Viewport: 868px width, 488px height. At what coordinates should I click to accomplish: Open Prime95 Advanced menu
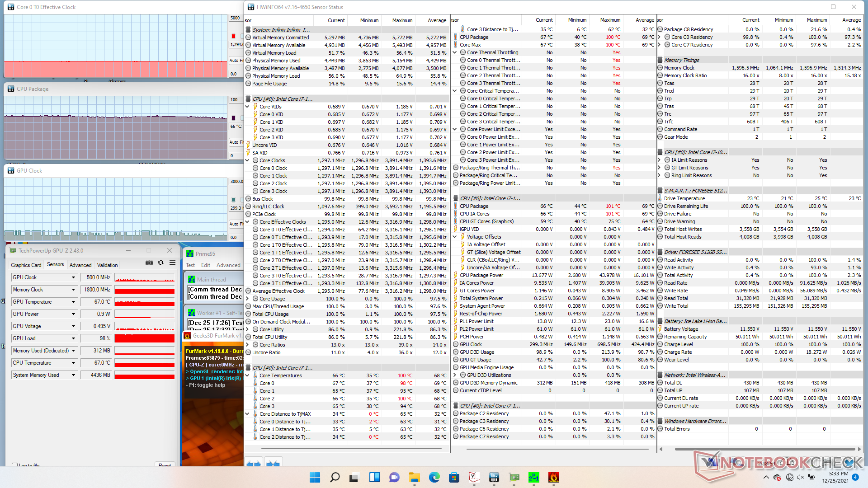228,265
